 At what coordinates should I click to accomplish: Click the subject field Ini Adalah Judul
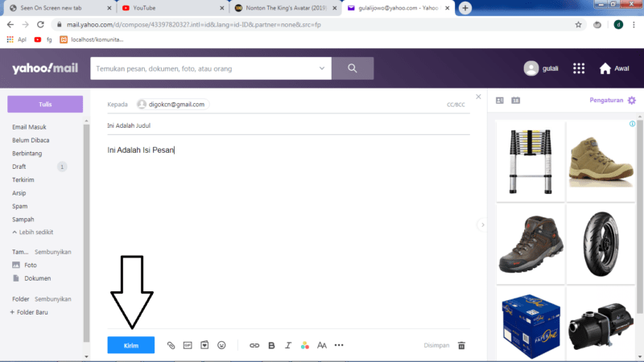[288, 125]
